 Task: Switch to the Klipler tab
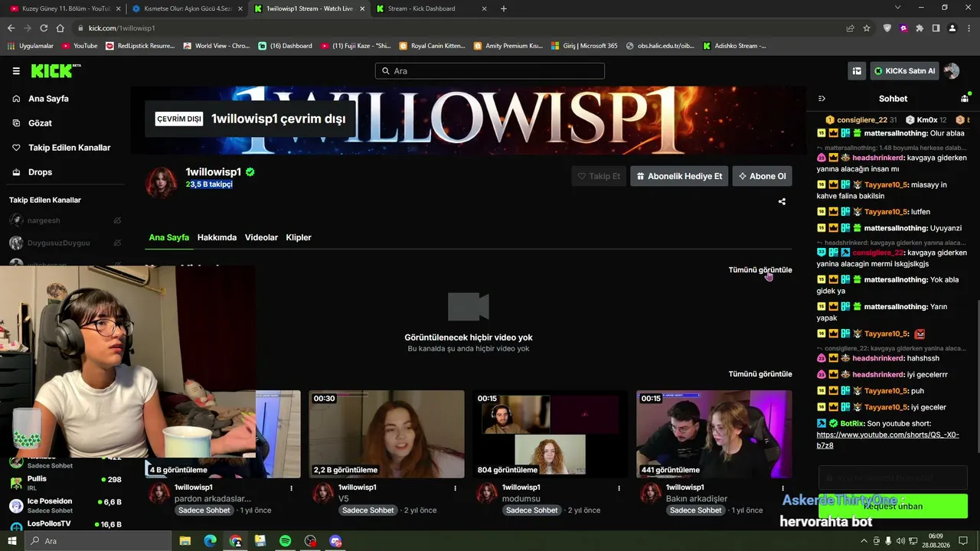[x=299, y=237]
